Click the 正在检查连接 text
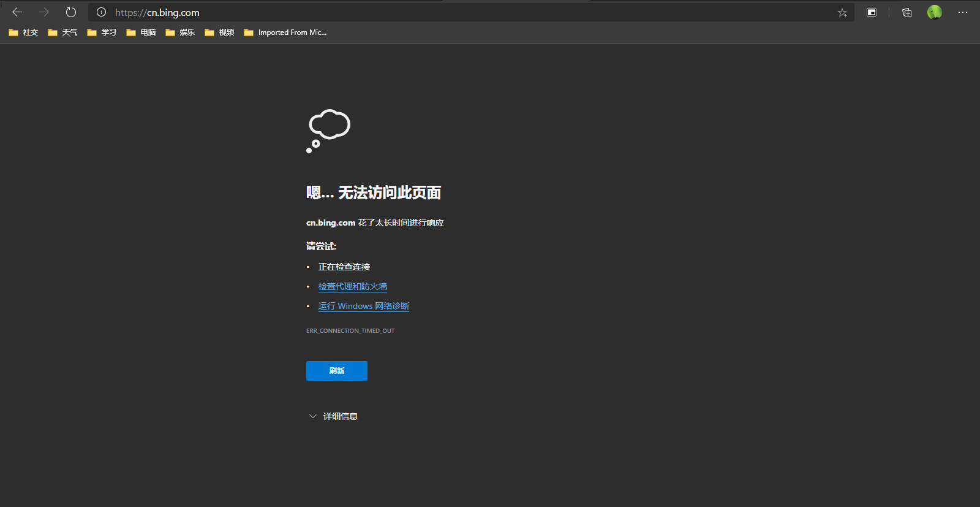980x507 pixels. pyautogui.click(x=344, y=267)
